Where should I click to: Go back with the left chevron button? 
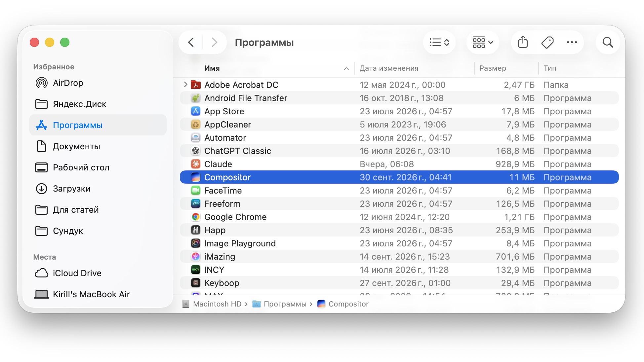(x=191, y=42)
